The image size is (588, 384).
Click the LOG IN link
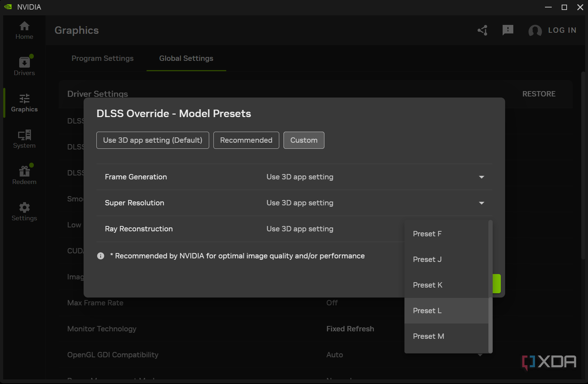click(x=562, y=30)
